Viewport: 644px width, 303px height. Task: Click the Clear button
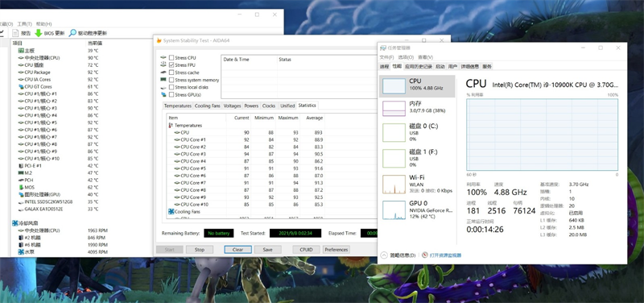pos(237,250)
